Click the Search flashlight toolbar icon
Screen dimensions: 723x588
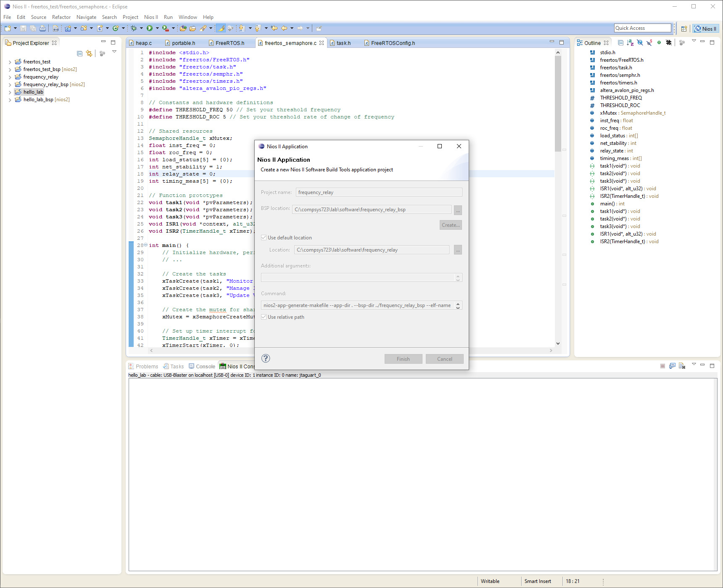tap(203, 28)
